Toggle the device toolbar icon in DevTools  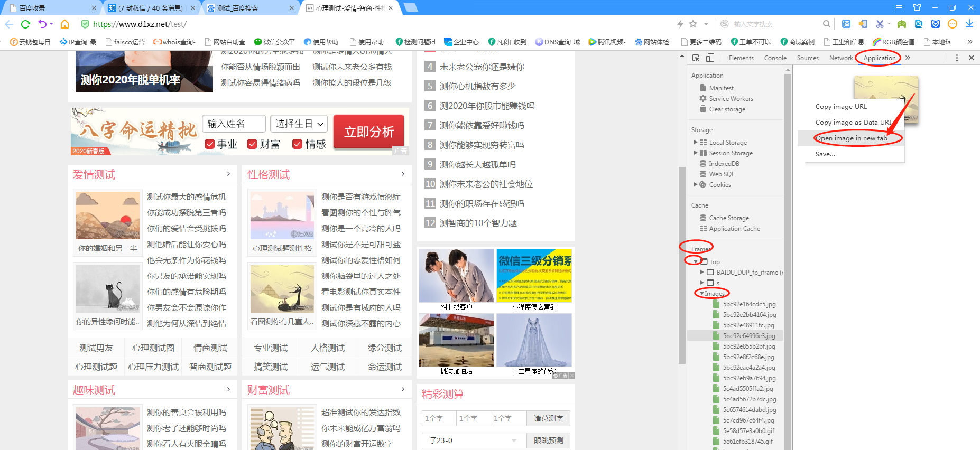(x=710, y=58)
